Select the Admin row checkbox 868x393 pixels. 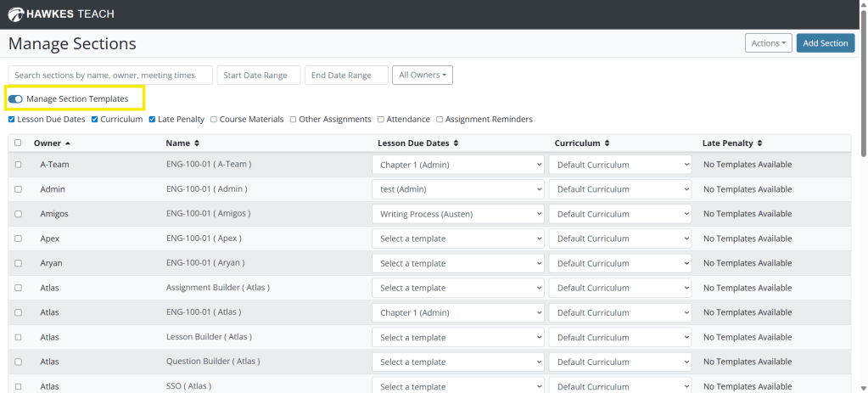tap(19, 189)
